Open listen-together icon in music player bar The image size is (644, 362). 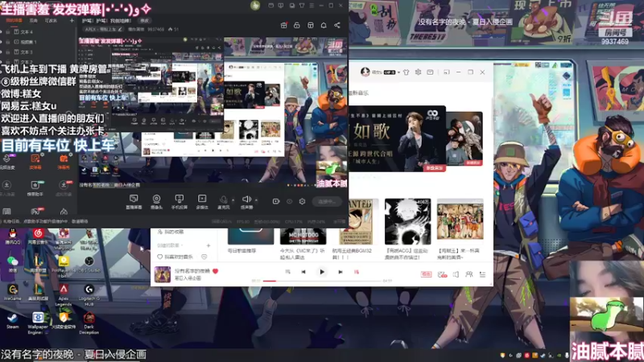469,274
